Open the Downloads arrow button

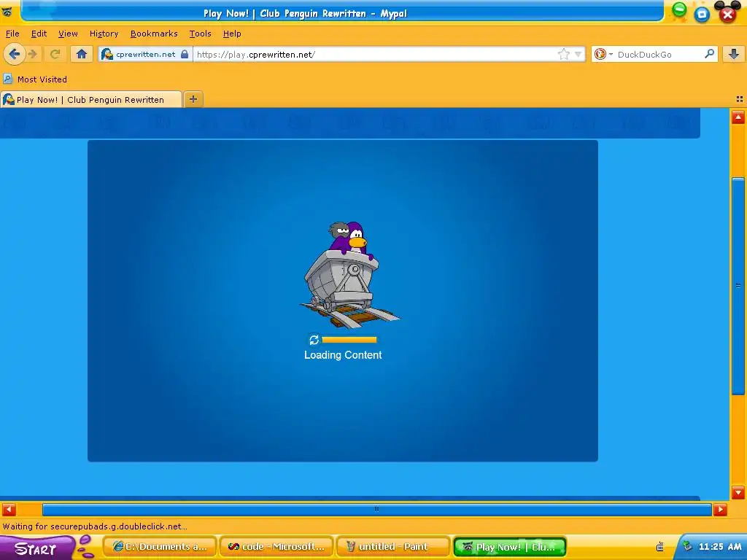[x=734, y=54]
